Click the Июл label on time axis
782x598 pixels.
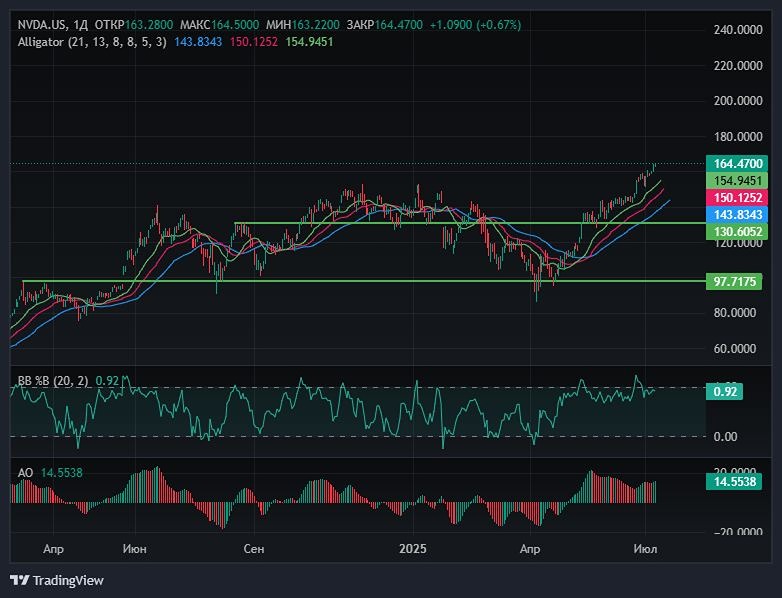(x=644, y=549)
